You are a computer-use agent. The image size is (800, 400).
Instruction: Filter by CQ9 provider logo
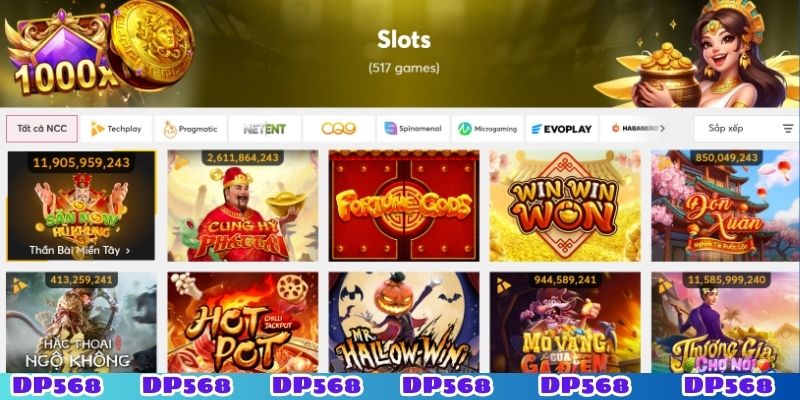339,129
